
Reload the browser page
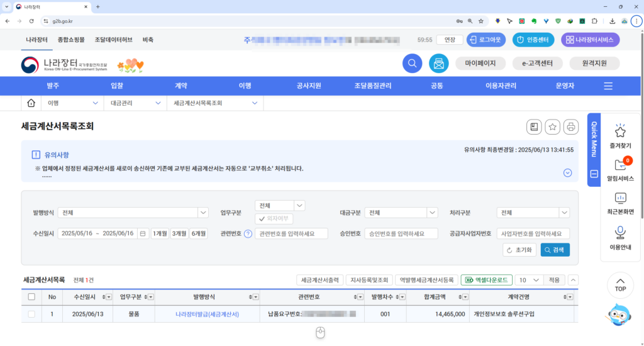31,21
